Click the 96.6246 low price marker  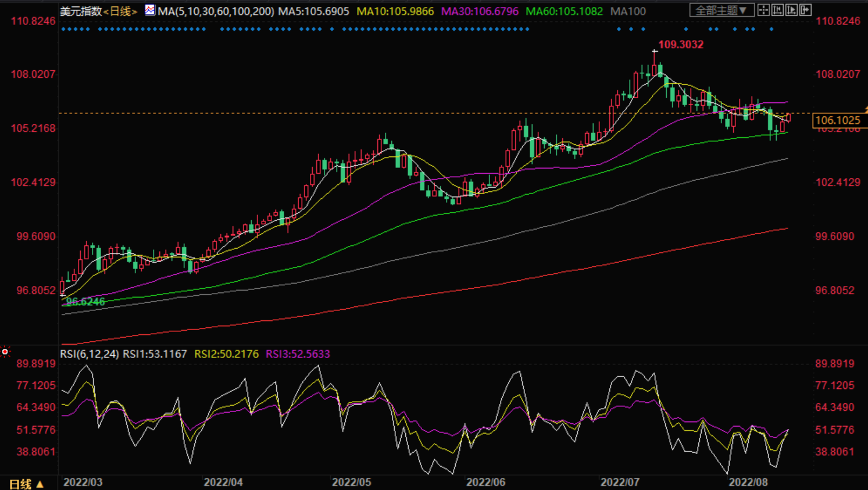(x=85, y=301)
